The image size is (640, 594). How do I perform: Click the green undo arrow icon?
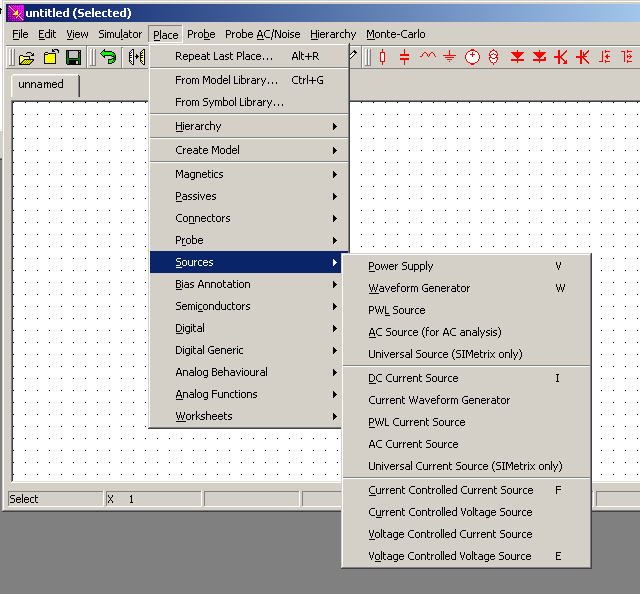coord(108,57)
